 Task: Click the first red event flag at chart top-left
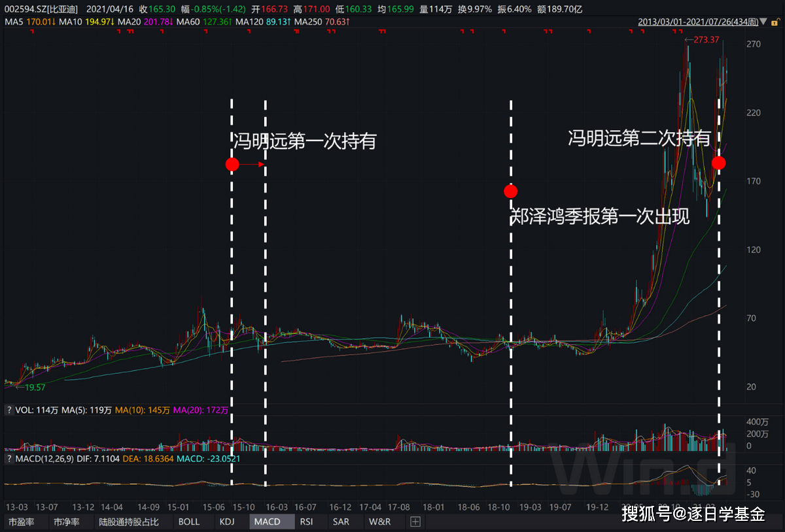[x=31, y=33]
